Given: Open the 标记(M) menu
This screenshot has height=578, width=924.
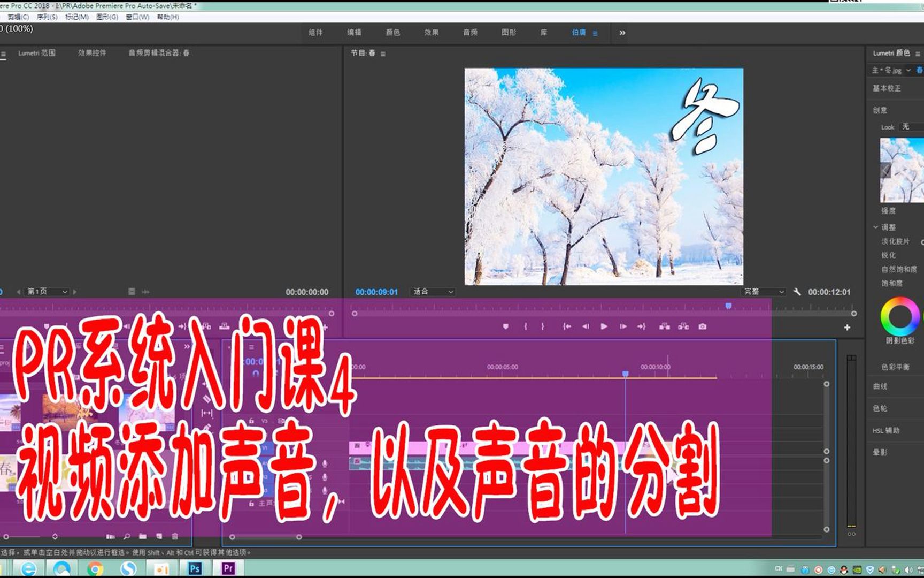Looking at the screenshot, I should 77,17.
